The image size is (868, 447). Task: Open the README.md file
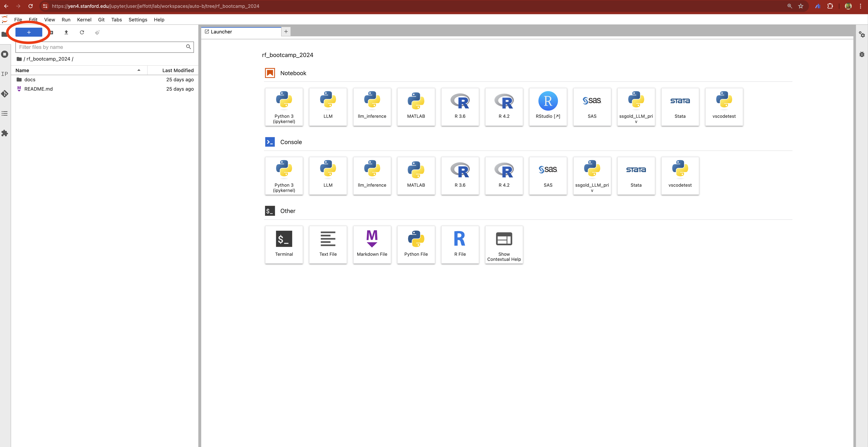point(104,89)
